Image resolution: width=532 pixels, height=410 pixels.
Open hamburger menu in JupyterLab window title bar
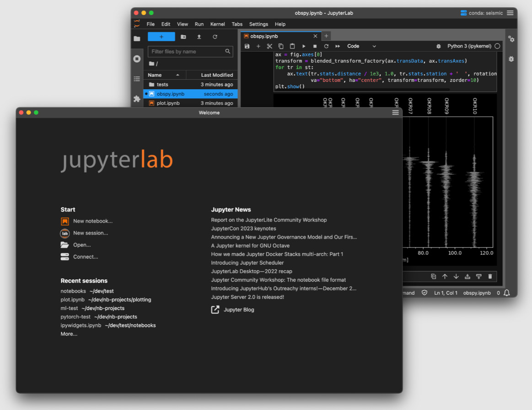pyautogui.click(x=510, y=13)
